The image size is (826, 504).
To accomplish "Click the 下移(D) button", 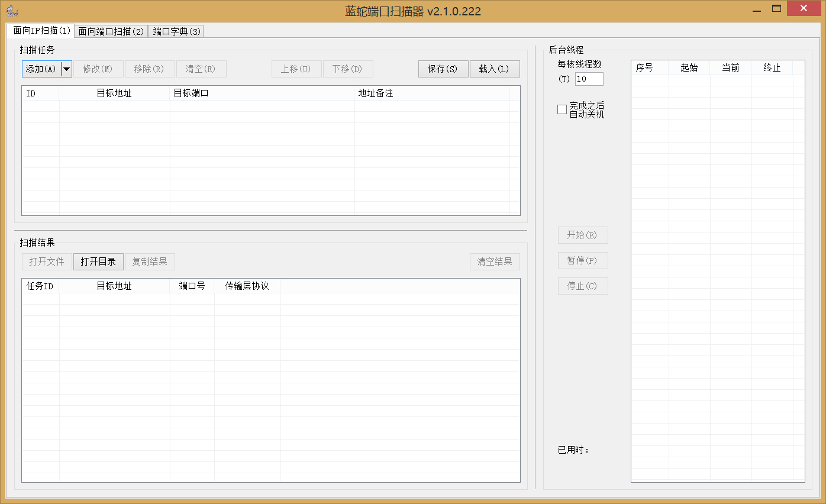I will click(x=348, y=69).
